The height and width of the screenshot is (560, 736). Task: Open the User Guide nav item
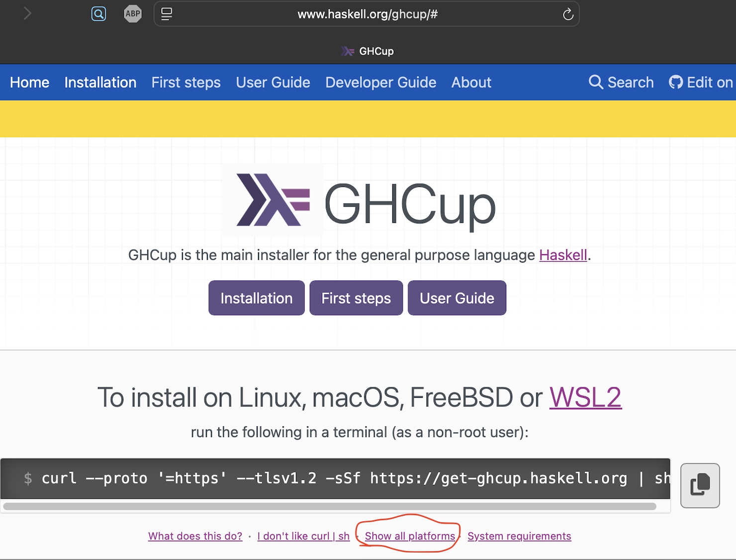pos(273,82)
